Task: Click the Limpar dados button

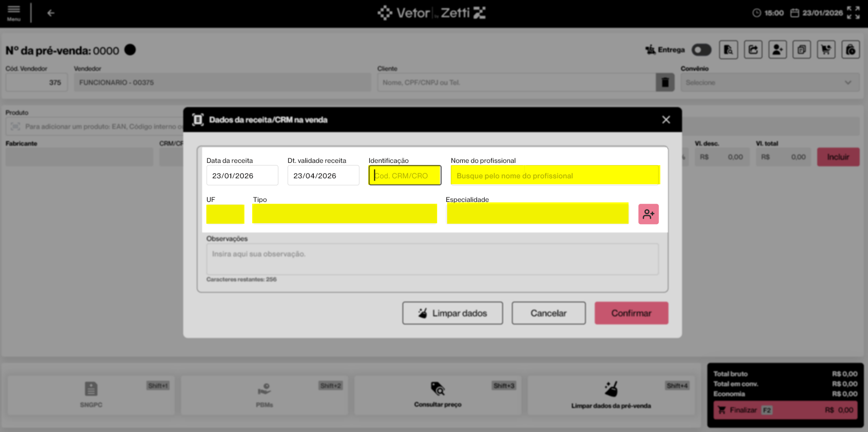Action: click(453, 313)
